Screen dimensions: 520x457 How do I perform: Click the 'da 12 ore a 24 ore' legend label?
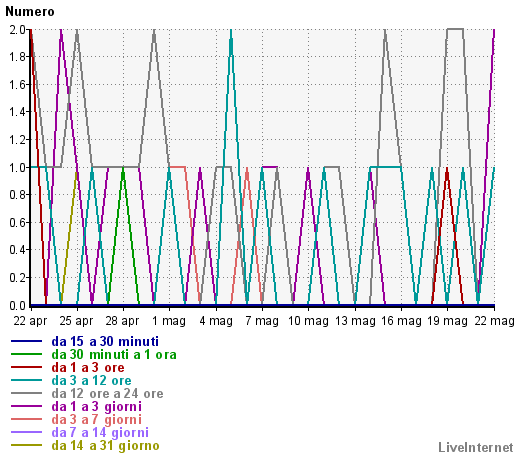[x=107, y=393]
